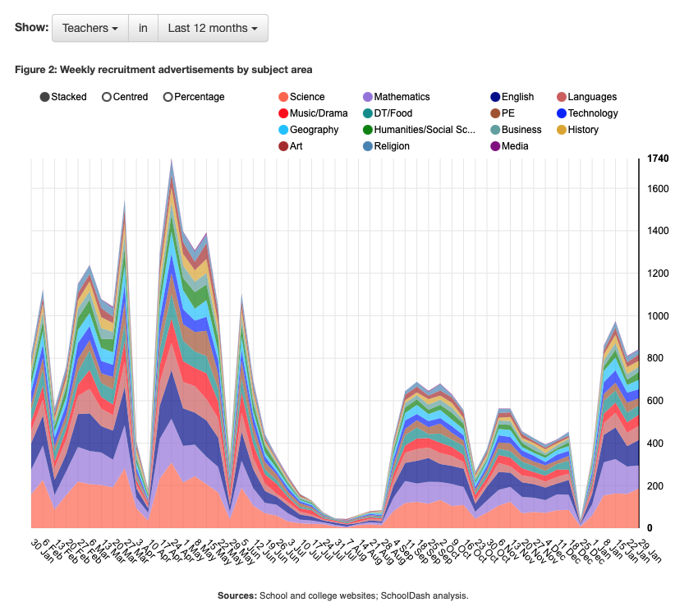
Task: Click the 0 y-axis label
Action: pos(650,528)
